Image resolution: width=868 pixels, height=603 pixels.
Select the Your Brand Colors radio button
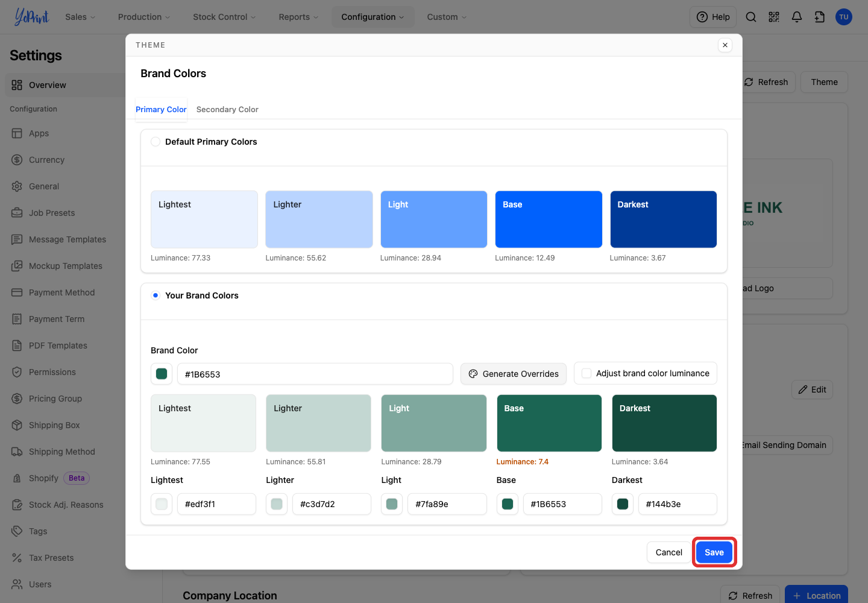(156, 295)
